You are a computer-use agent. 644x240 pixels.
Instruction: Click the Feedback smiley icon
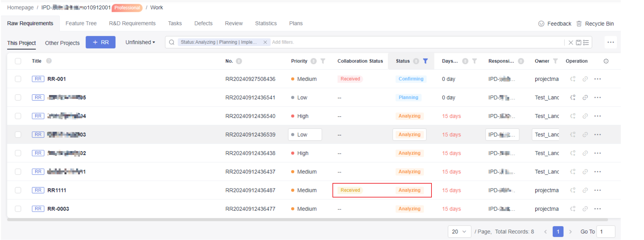click(x=541, y=24)
